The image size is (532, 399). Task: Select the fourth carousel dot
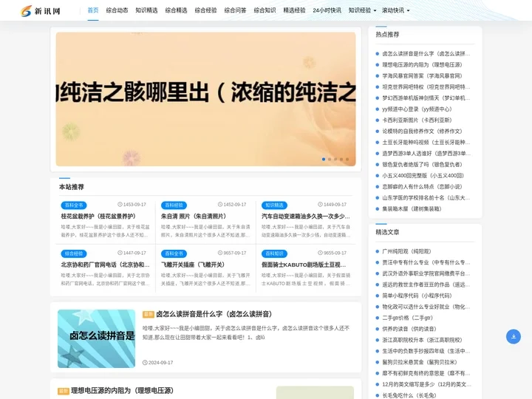[x=341, y=159]
